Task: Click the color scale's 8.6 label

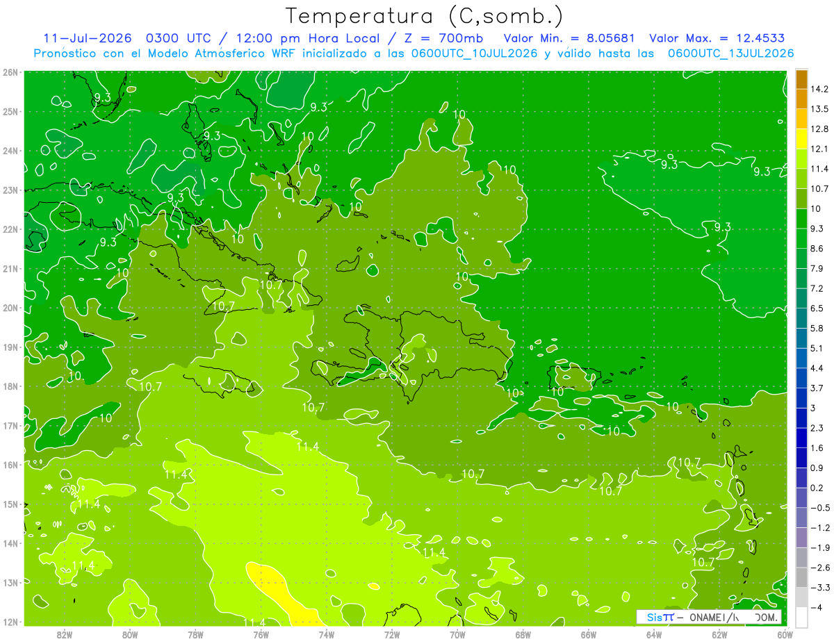Action: point(817,249)
